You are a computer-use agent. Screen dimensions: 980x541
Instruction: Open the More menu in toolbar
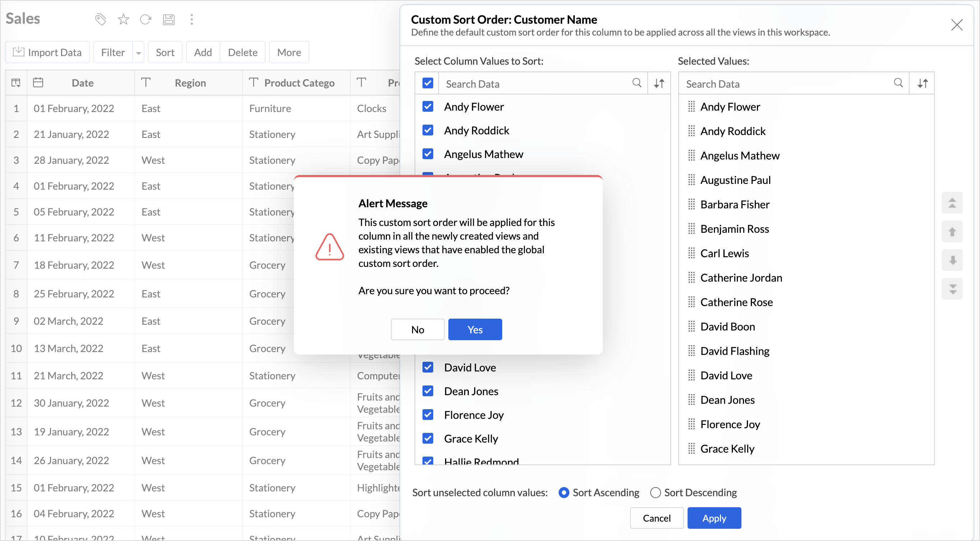[289, 52]
